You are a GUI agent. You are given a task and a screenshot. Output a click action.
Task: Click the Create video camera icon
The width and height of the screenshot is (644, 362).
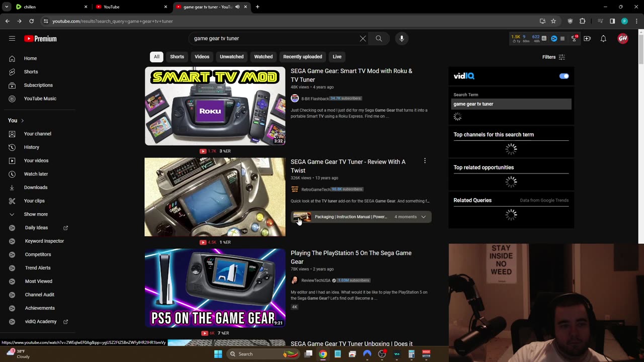pos(587,38)
